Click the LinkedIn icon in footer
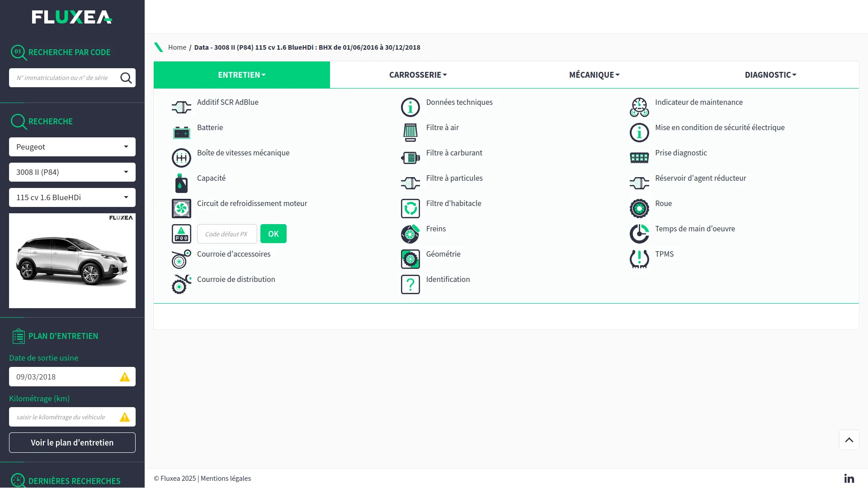The image size is (868, 488). (849, 478)
